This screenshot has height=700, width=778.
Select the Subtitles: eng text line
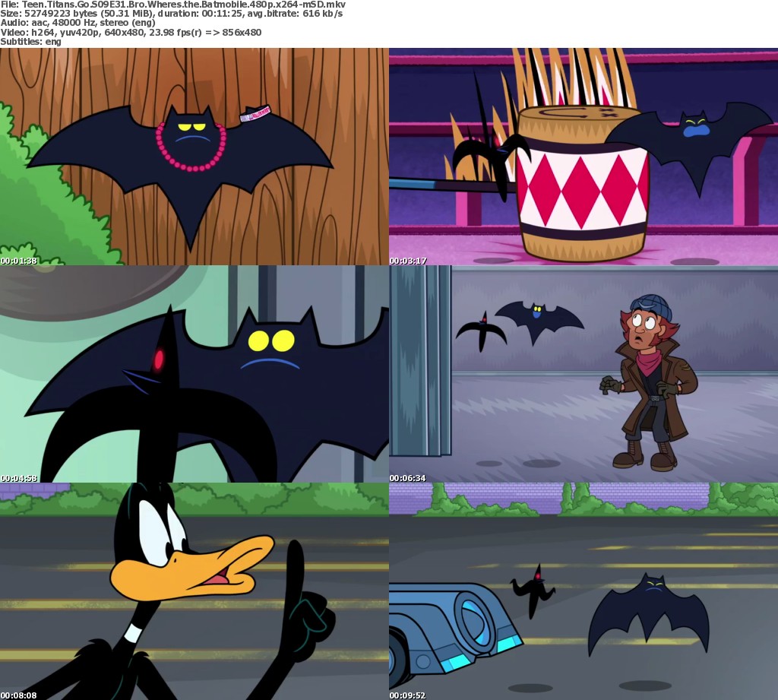[x=30, y=41]
